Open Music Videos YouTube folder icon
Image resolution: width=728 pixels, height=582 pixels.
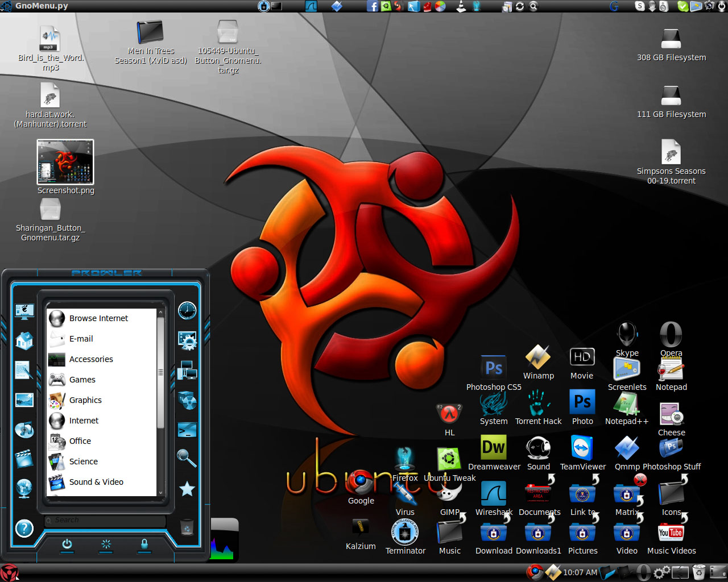[671, 537]
